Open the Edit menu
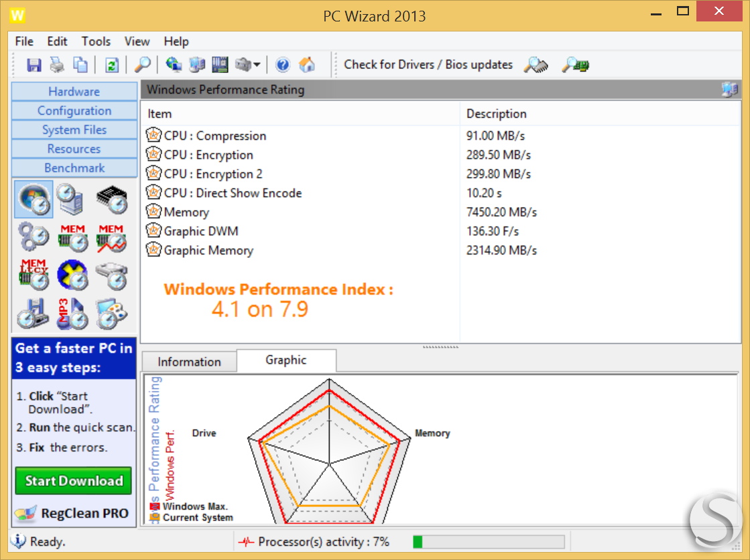Viewport: 750px width, 560px height. [x=58, y=42]
